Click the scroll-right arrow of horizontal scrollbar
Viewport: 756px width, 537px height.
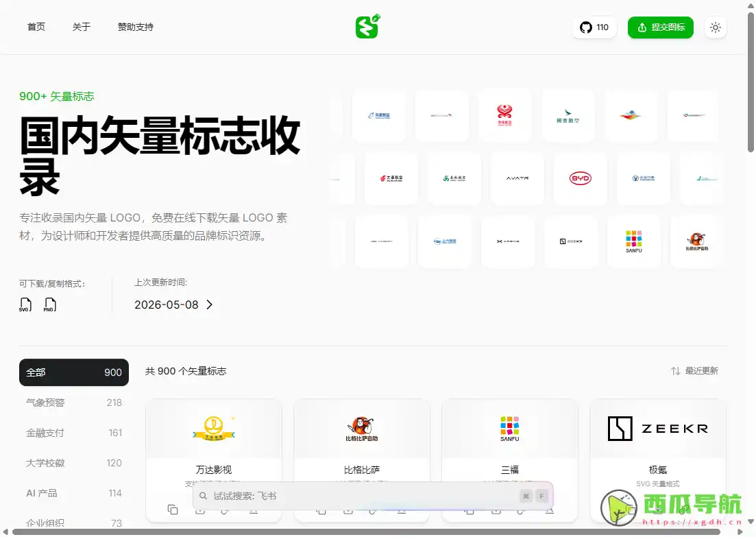point(740,532)
